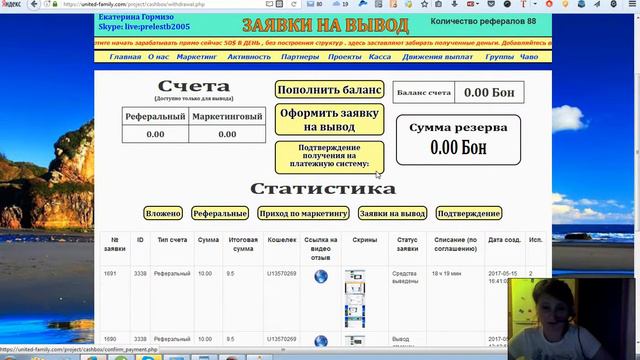Open the Касса menu item
The width and height of the screenshot is (640, 360).
[380, 57]
